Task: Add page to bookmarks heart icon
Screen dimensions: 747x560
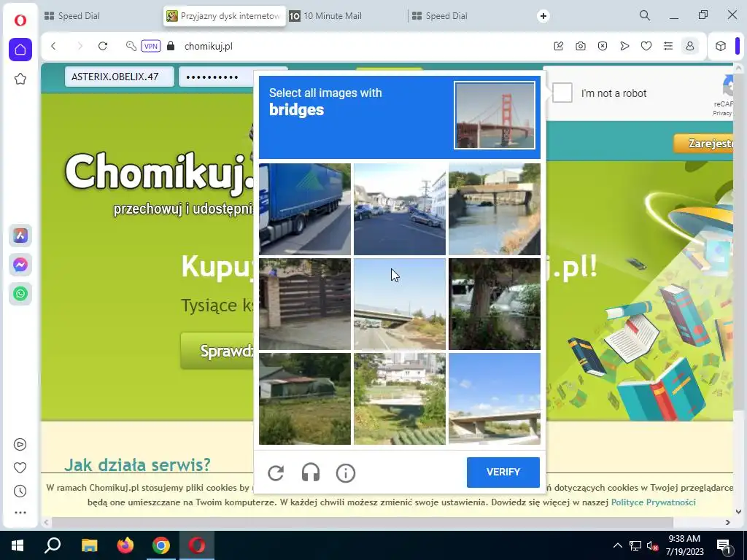Action: coord(646,46)
